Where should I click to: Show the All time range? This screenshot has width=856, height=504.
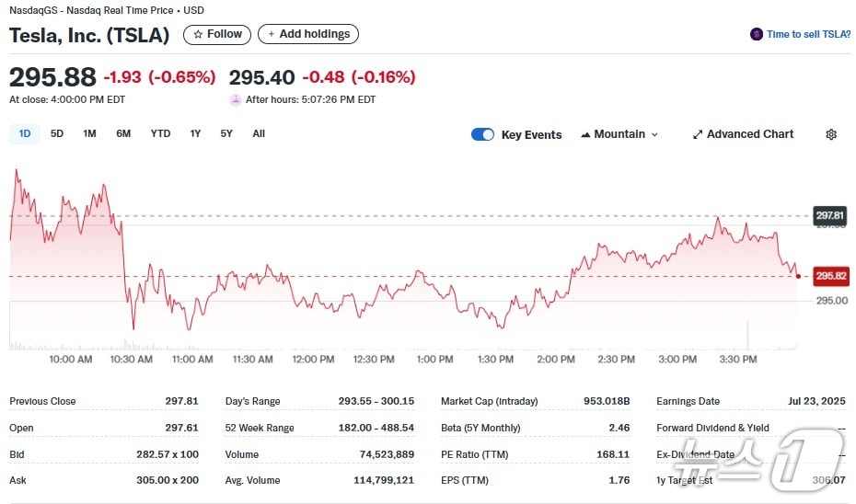click(259, 133)
